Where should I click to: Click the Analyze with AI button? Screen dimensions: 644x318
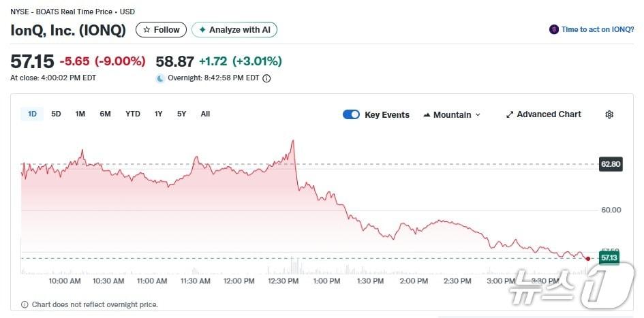pos(234,30)
